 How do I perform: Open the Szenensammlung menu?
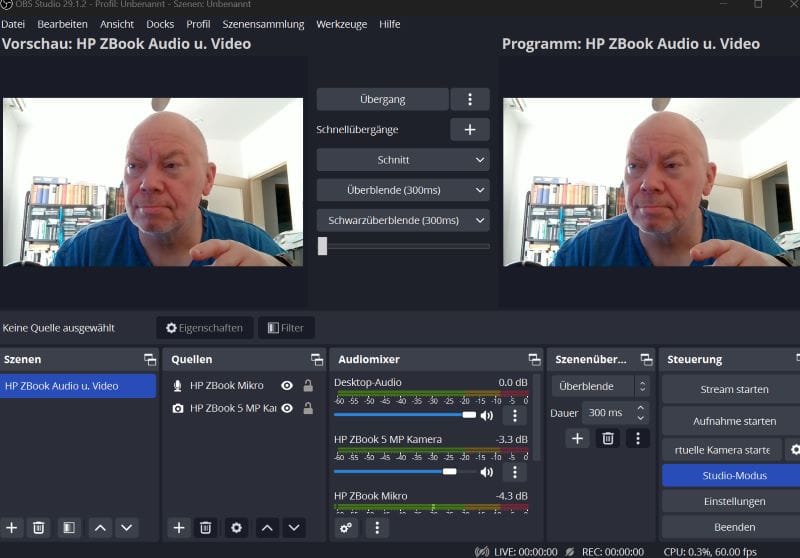263,24
